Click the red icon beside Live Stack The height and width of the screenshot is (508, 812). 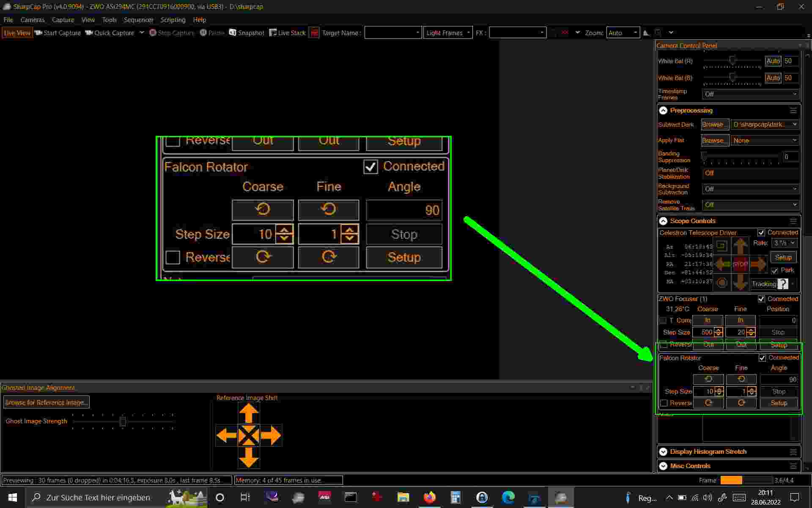pos(314,33)
